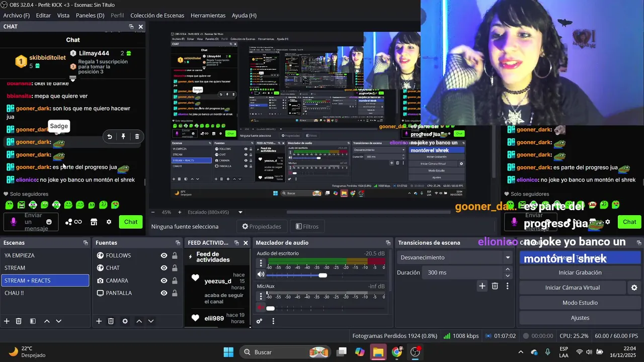Remove selected source trash icon in Fuentes
This screenshot has height=362, width=644.
click(111, 321)
